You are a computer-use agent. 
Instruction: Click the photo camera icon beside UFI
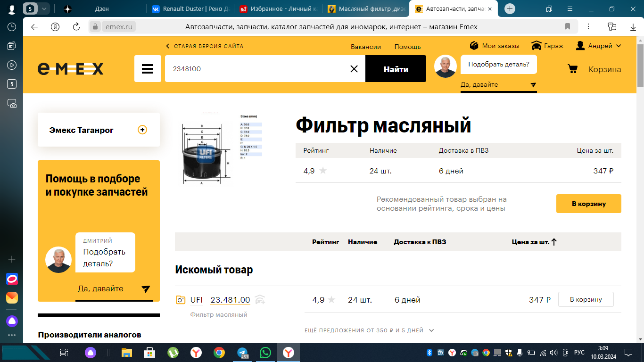[180, 300]
